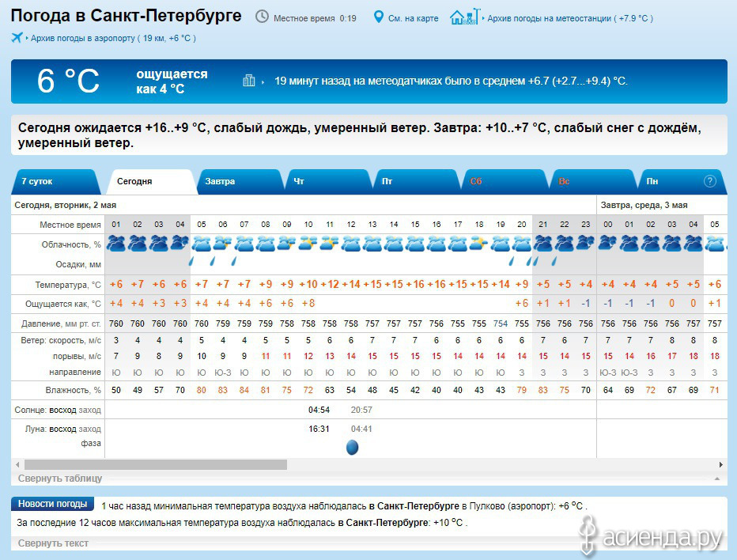737x560 pixels.
Task: Follow the См. на карте link
Action: pos(413,18)
